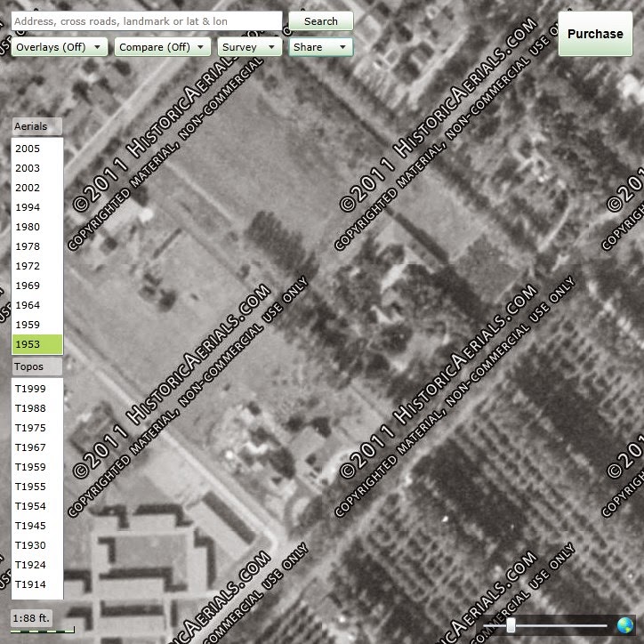The image size is (644, 644).
Task: Click the zoom slider handle
Action: coord(511,625)
